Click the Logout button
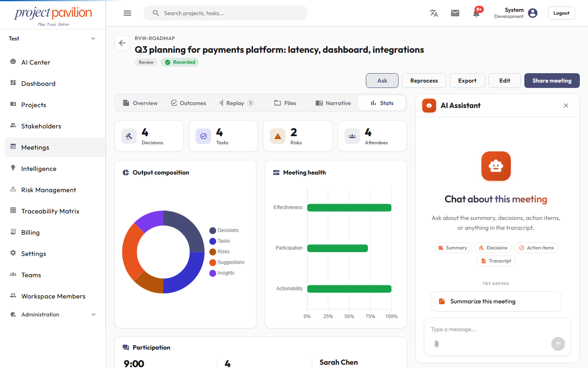Image resolution: width=588 pixels, height=368 pixels. 561,13
